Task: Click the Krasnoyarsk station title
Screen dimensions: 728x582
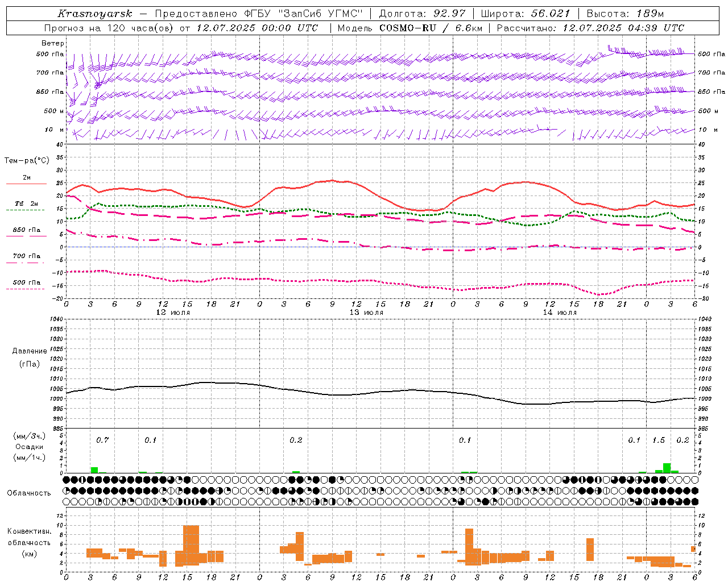Action: coord(95,14)
